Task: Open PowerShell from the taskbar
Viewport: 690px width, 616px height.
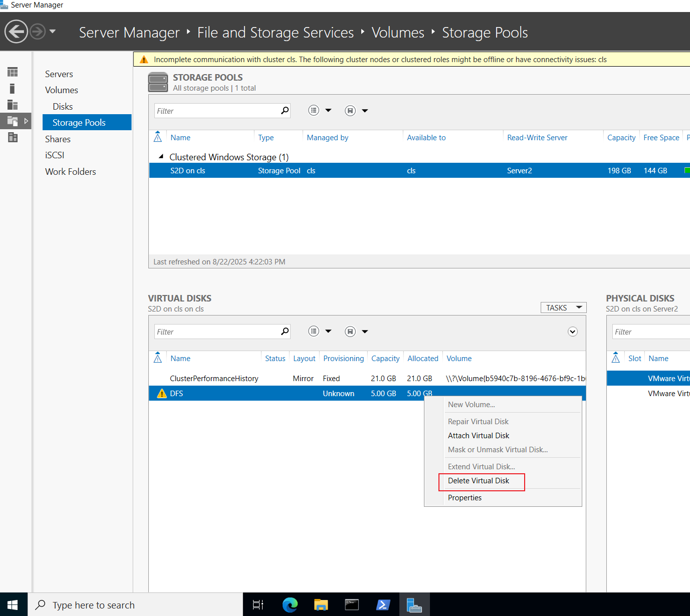Action: [383, 605]
